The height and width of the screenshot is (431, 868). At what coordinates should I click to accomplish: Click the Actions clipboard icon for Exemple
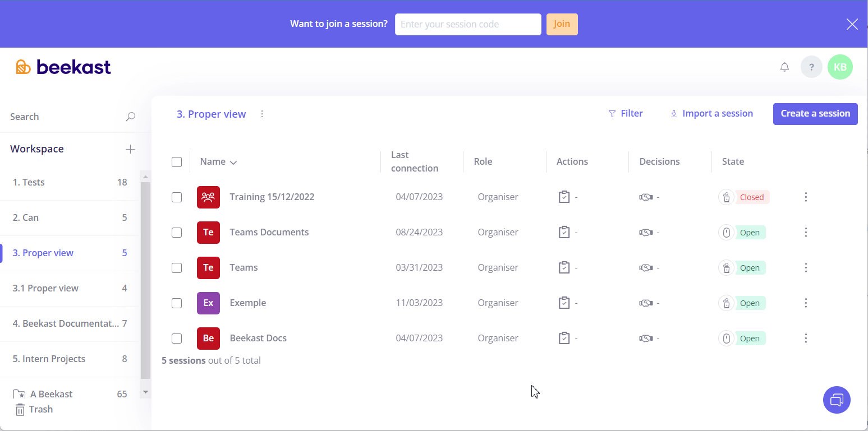564,303
